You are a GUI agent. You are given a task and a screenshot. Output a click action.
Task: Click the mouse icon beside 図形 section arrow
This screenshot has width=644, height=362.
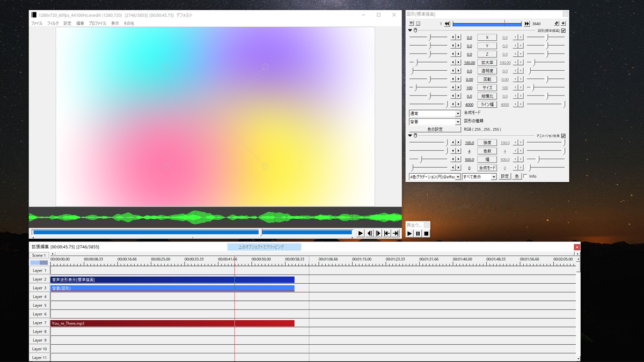tap(416, 31)
